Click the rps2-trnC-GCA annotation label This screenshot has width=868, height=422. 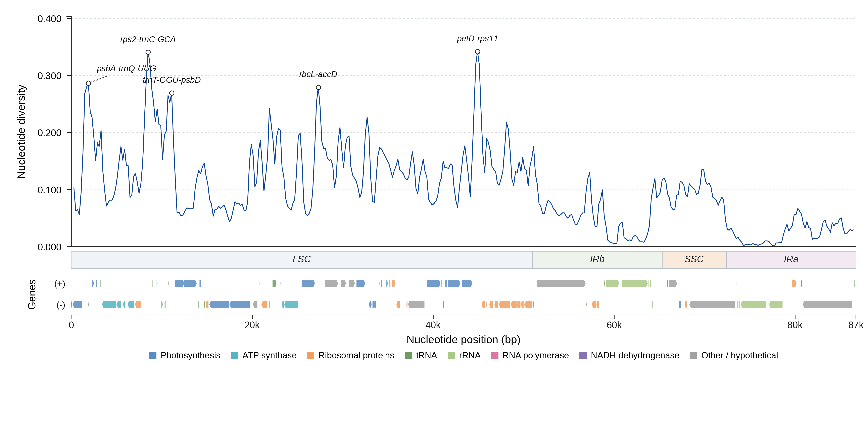point(148,39)
